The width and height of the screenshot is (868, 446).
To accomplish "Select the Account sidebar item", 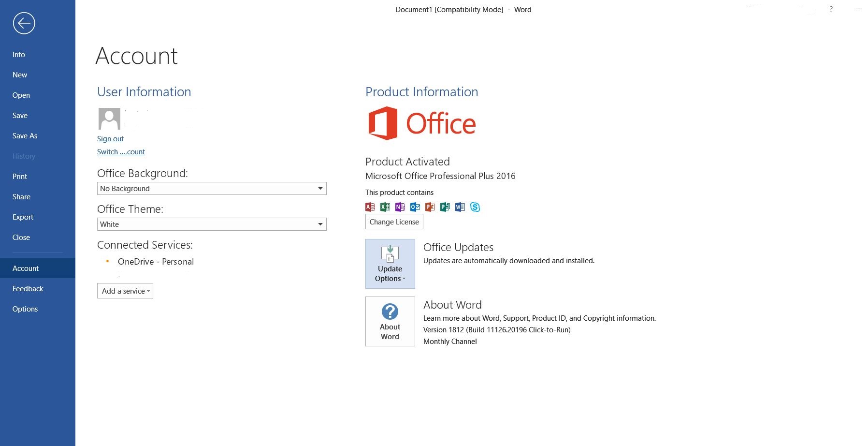I will 38,268.
